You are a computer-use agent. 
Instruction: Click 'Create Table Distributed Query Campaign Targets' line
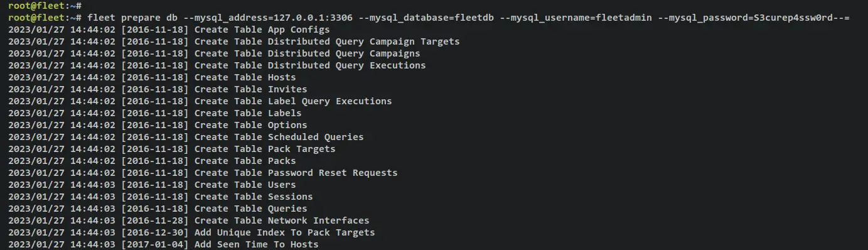tap(234, 41)
